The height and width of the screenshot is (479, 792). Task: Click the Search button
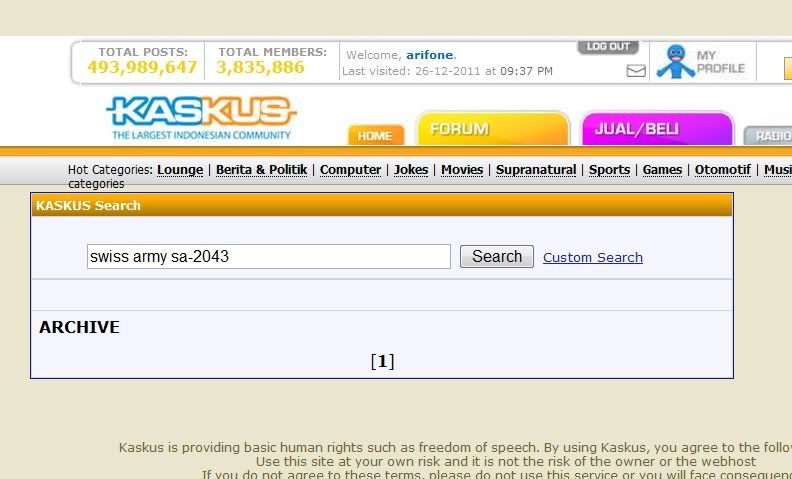click(497, 257)
